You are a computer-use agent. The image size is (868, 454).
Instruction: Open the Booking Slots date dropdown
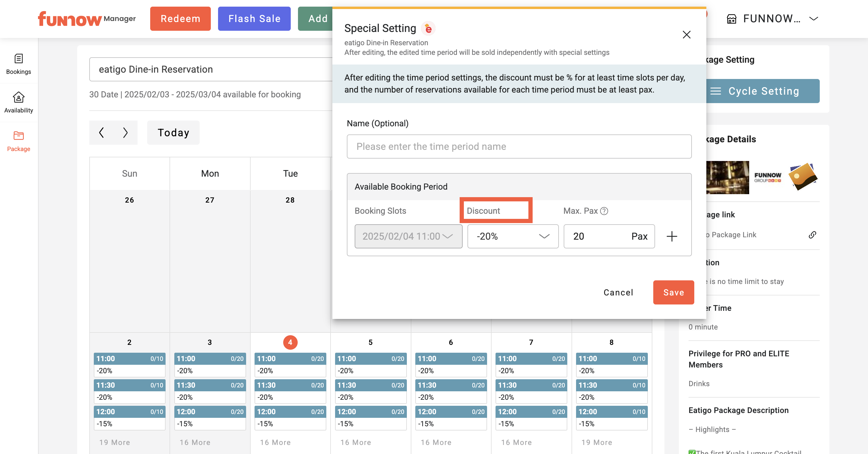pos(408,236)
